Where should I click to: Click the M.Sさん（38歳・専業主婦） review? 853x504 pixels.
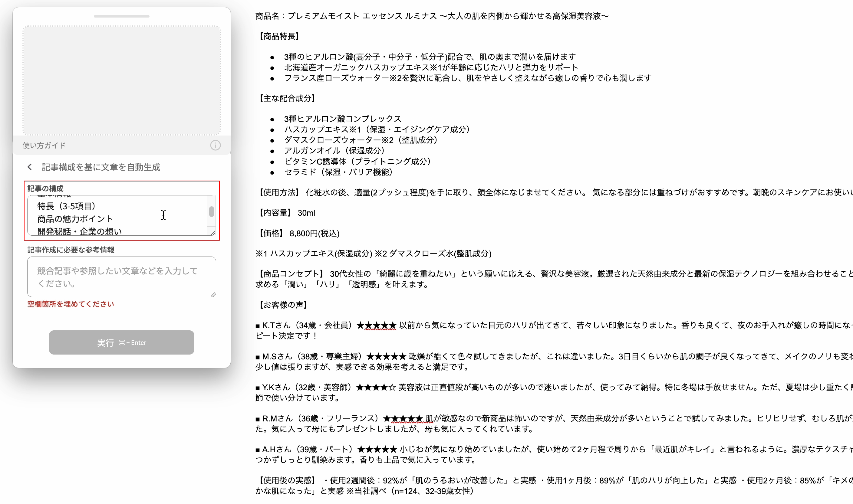point(554,361)
